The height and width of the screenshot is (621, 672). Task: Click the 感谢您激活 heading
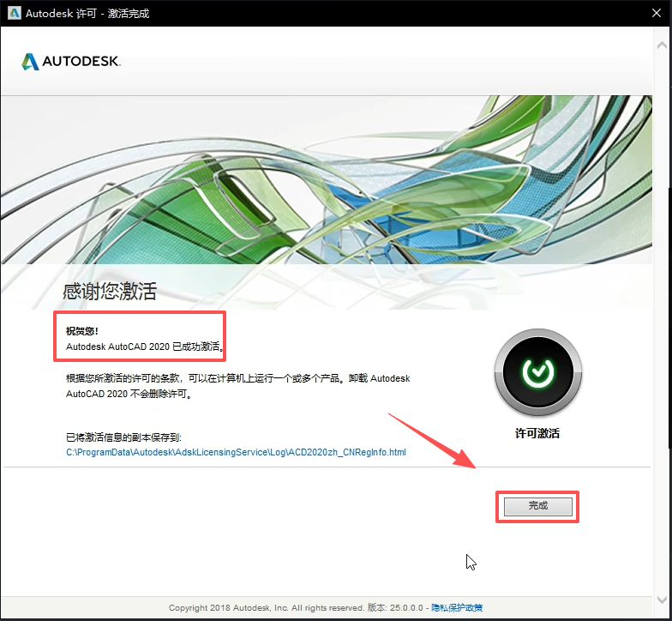pos(110,291)
